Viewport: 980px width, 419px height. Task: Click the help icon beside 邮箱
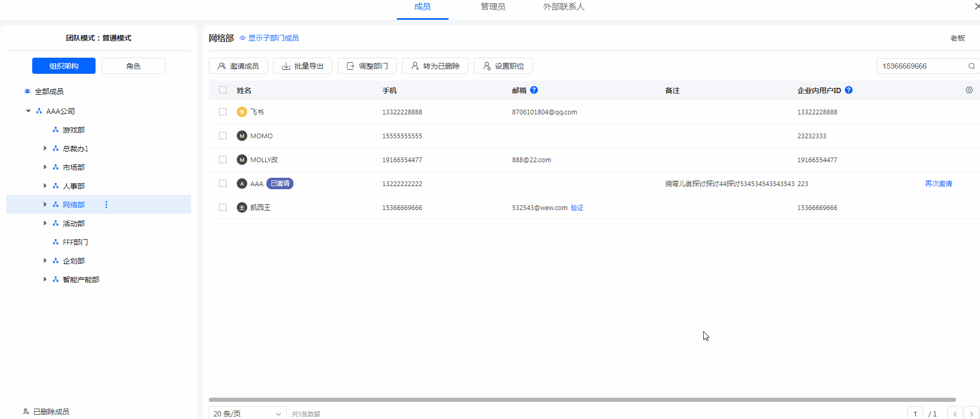click(x=534, y=90)
